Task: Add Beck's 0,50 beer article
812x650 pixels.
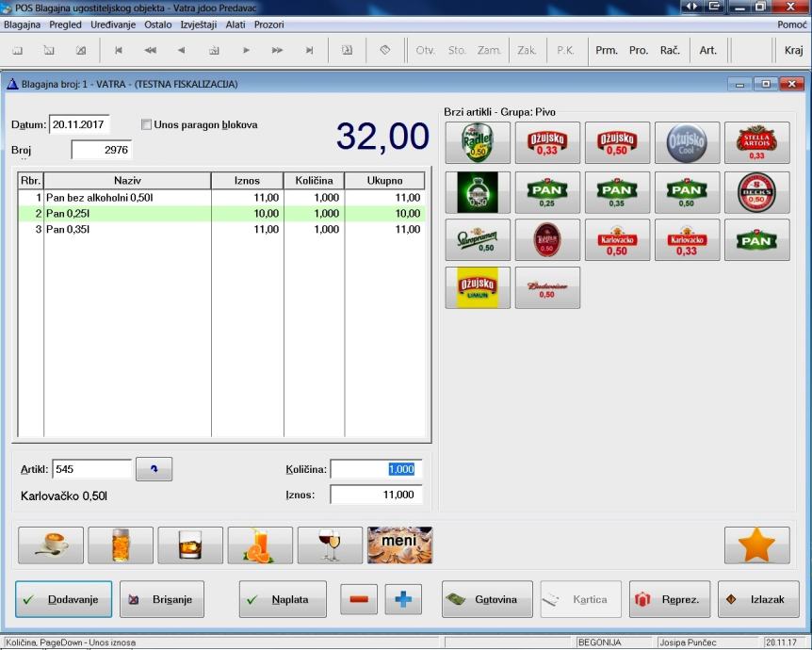Action: [757, 193]
